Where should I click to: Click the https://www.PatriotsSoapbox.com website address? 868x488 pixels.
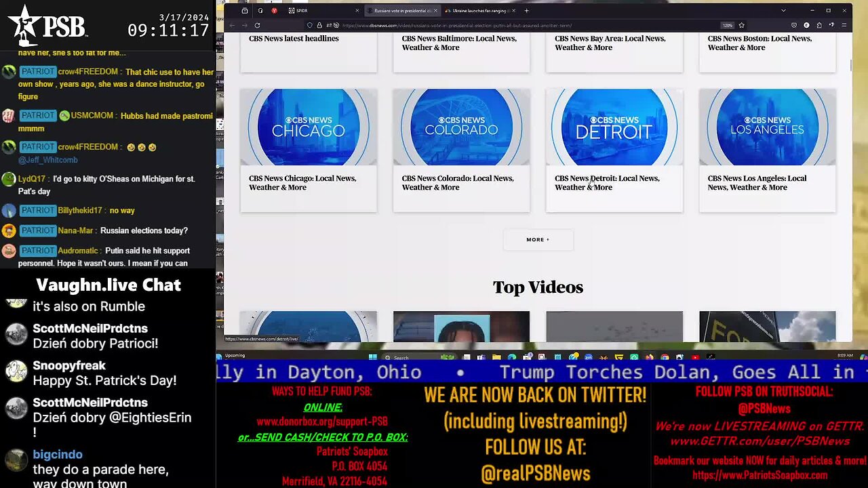click(x=759, y=475)
